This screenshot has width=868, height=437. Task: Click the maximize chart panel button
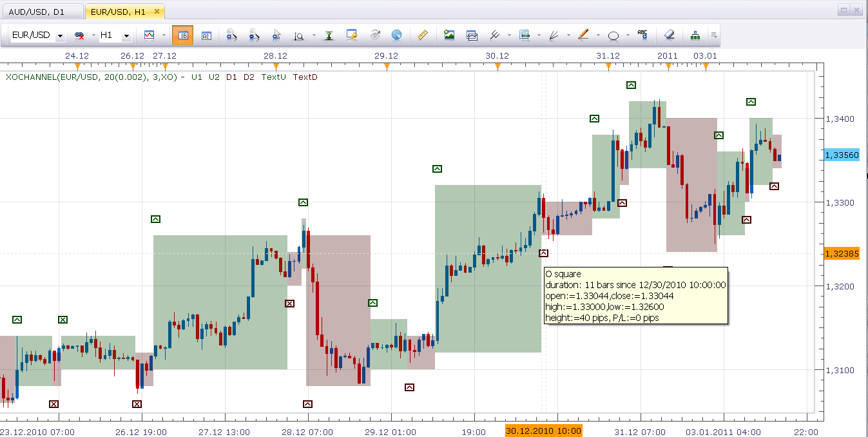[843, 10]
